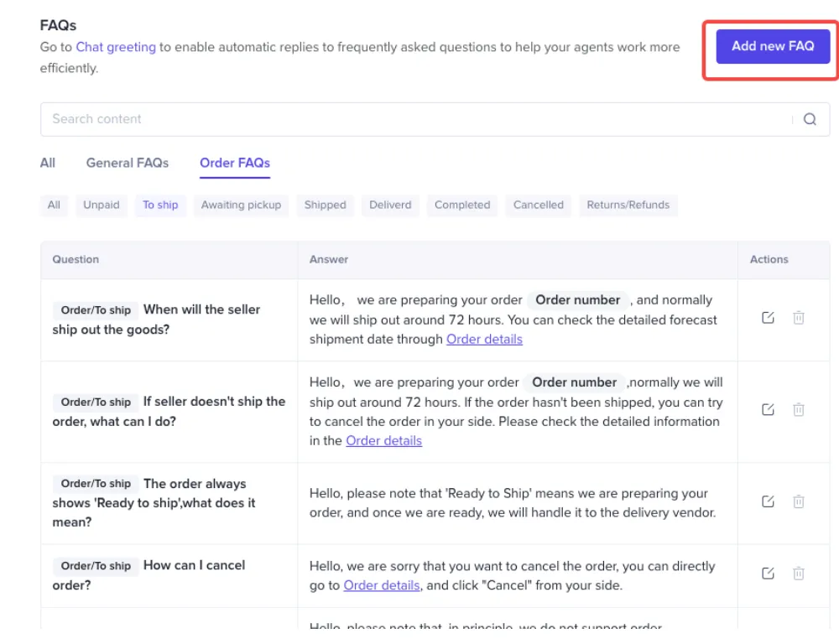The width and height of the screenshot is (839, 644).
Task: Edit the 'How can I cancel order' FAQ
Action: pyautogui.click(x=768, y=574)
